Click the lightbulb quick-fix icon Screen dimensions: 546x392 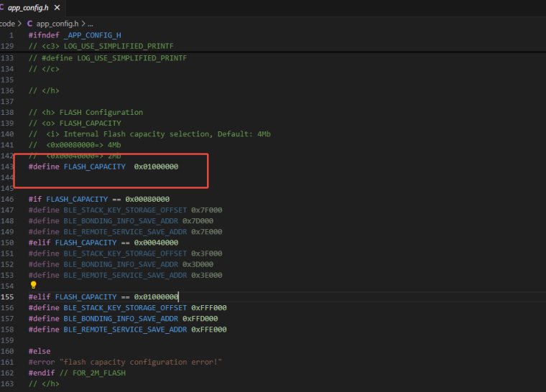click(x=33, y=285)
